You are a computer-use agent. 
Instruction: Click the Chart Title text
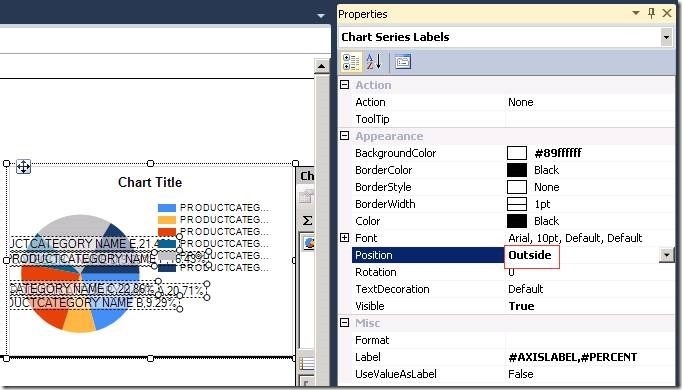click(x=150, y=182)
